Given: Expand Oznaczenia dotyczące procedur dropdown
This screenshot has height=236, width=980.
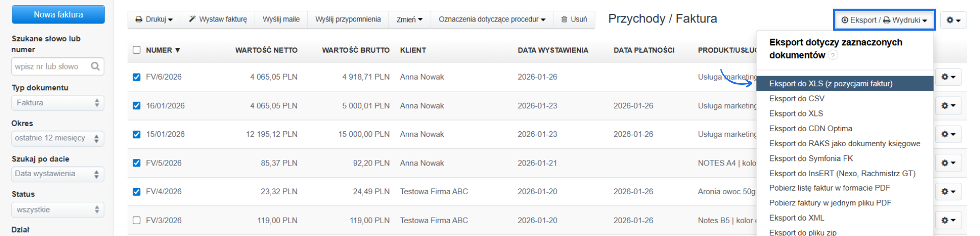Looking at the screenshot, I should [492, 19].
